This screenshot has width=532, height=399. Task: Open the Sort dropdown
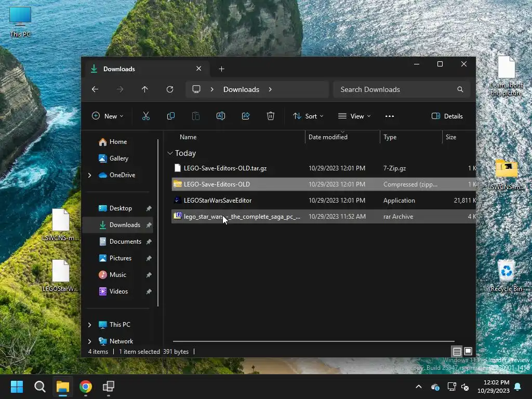click(308, 116)
